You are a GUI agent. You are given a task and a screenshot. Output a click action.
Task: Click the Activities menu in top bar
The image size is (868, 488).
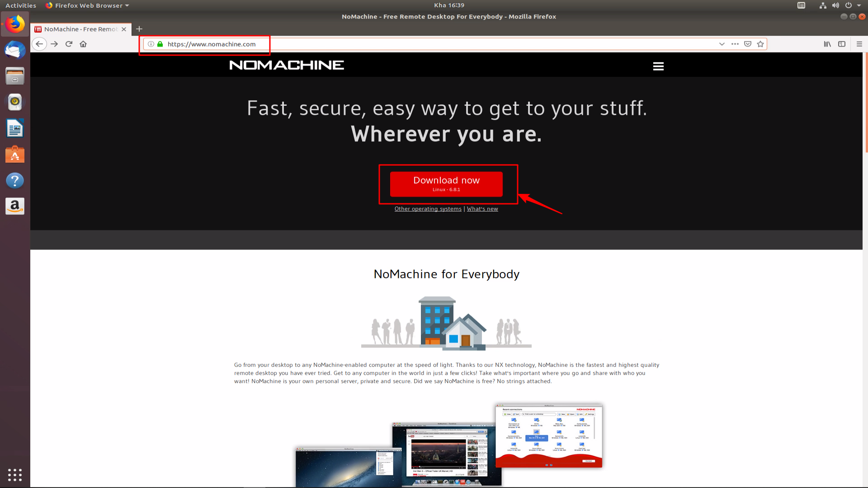pos(20,5)
